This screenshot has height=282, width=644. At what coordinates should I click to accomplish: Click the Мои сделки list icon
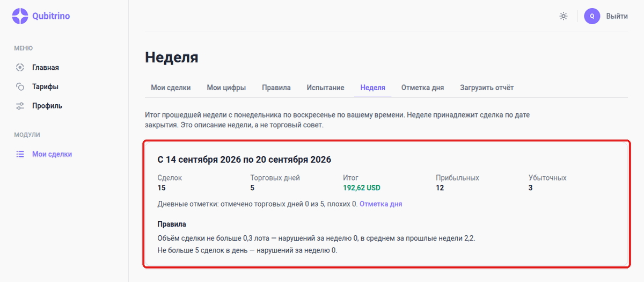coord(20,154)
